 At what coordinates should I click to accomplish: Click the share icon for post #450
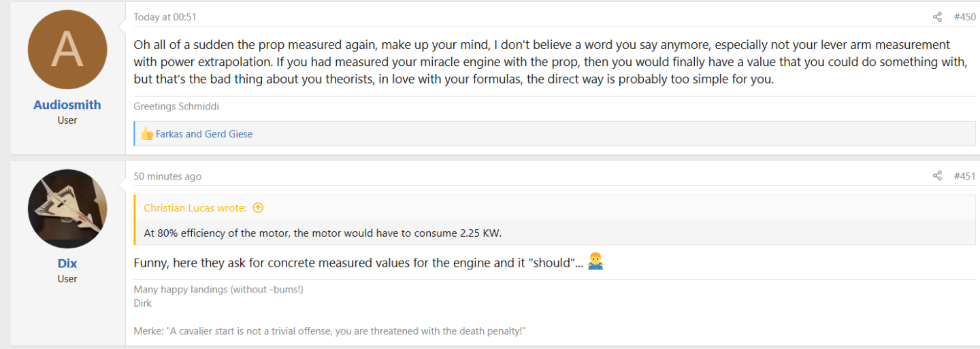[x=937, y=17]
